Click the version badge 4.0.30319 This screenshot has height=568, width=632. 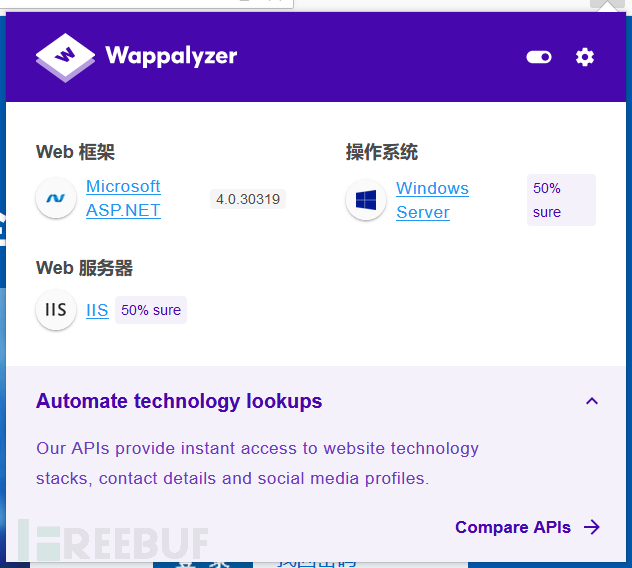(248, 199)
